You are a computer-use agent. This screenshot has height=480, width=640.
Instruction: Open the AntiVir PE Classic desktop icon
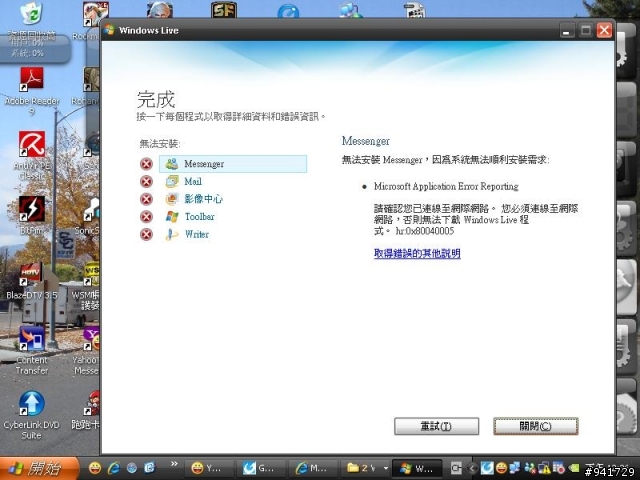pyautogui.click(x=32, y=156)
